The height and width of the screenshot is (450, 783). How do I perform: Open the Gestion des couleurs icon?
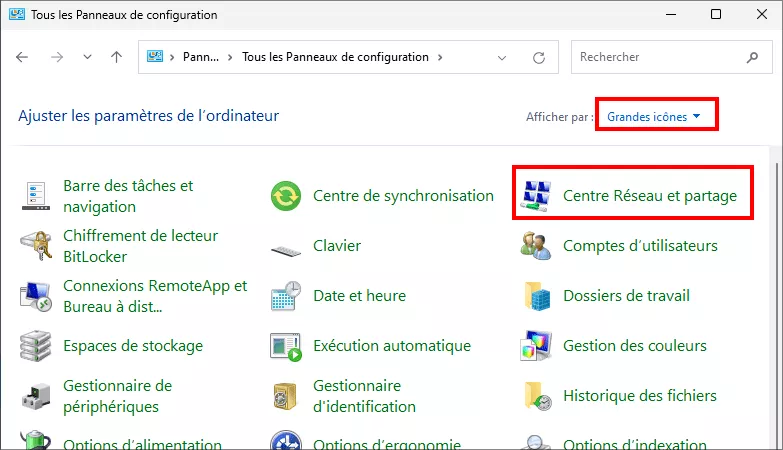point(536,346)
